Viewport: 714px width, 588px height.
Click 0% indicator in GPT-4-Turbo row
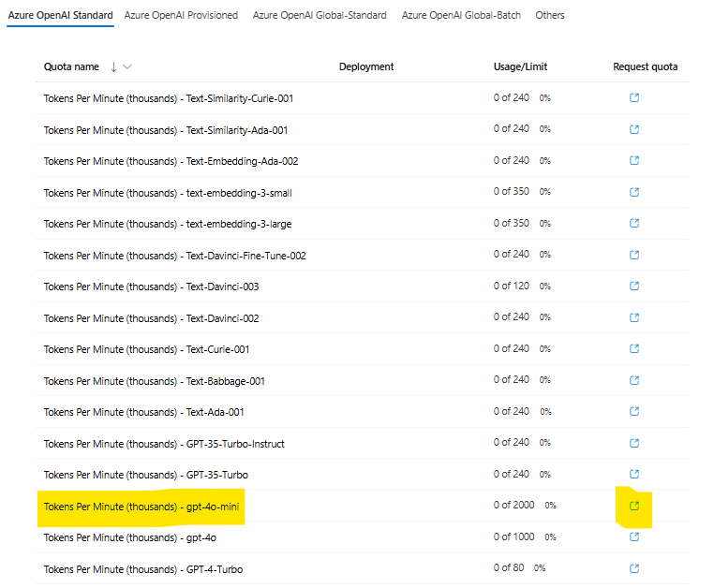coord(540,568)
